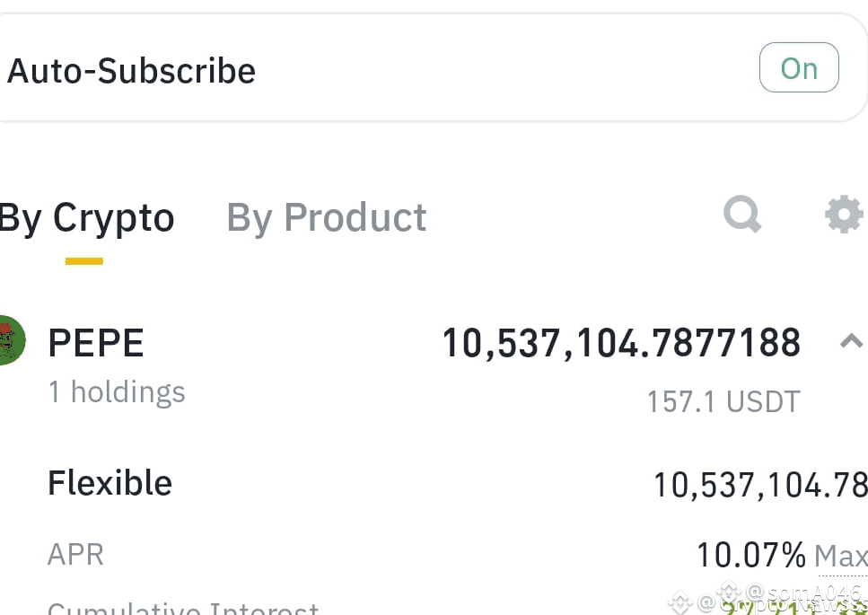Open the settings gear icon
Screen dimensions: 868x615
[x=844, y=214]
